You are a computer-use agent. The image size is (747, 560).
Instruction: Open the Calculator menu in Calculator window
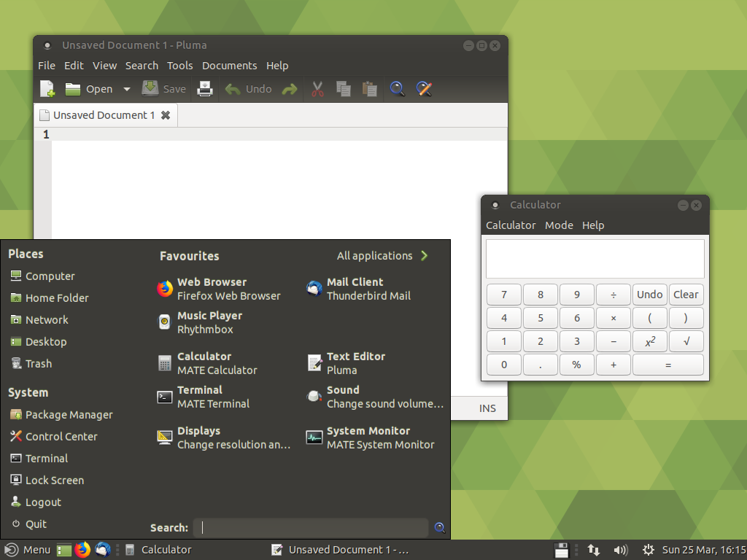(511, 225)
